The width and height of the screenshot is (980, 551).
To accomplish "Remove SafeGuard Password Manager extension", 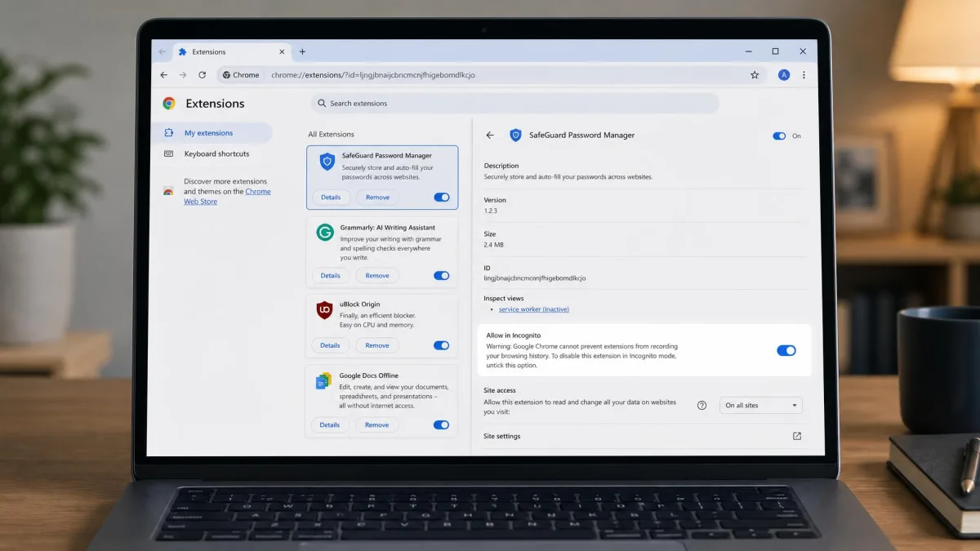I will click(377, 198).
